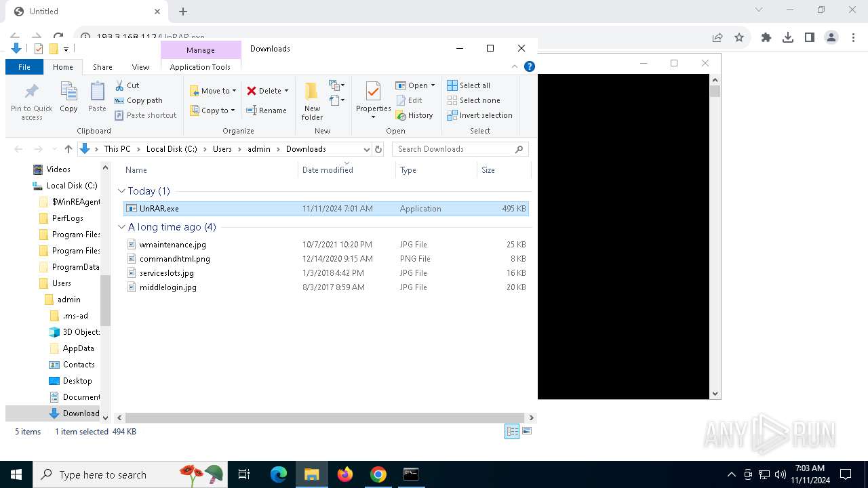Screen dimensions: 868x488
Task: Switch to the Share ribbon tab
Action: tap(102, 67)
